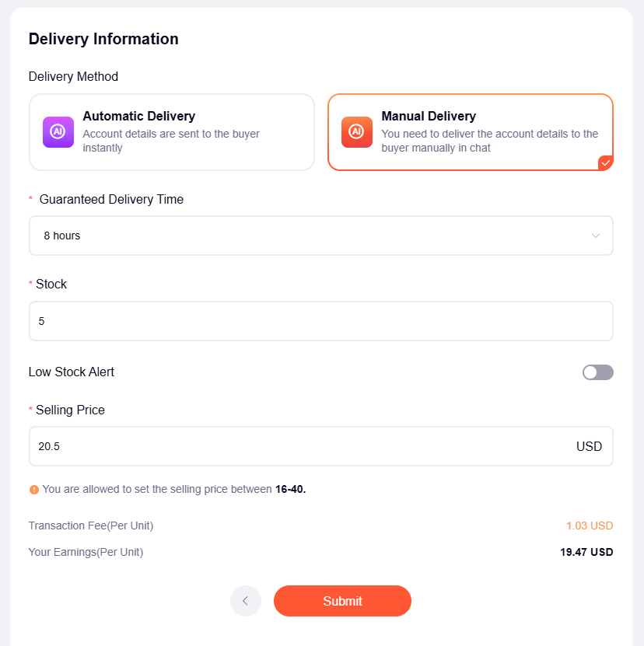Click the orange warning icon near price range
The image size is (644, 646).
(33, 490)
